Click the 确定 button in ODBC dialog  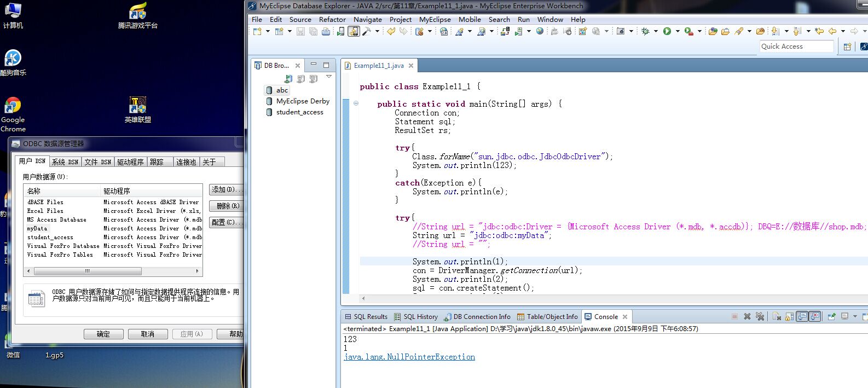coord(103,334)
